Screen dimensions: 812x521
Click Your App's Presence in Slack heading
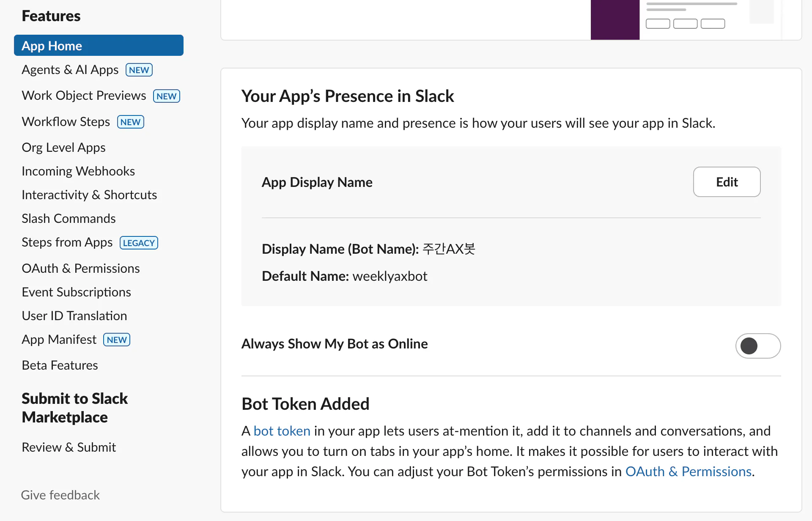coord(348,96)
